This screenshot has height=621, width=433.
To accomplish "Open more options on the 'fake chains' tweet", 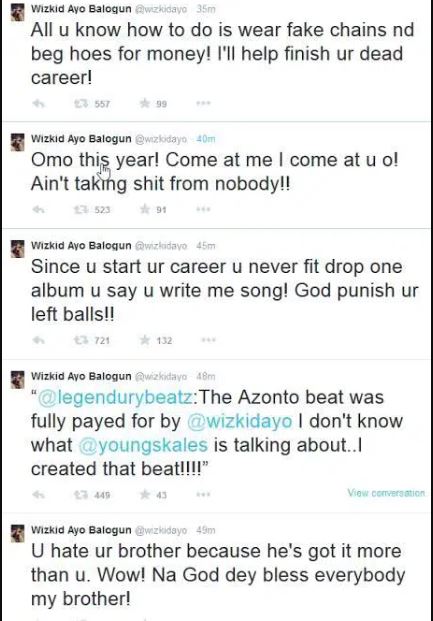I will click(x=204, y=103).
